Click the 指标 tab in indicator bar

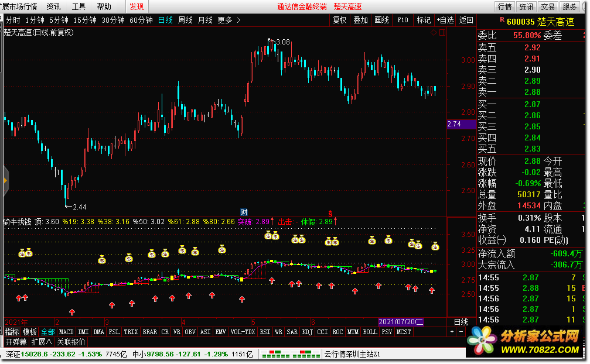point(12,332)
